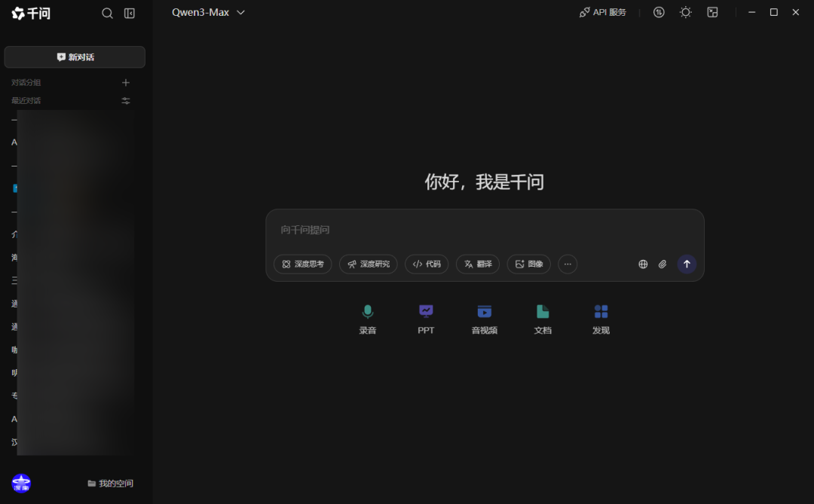
Task: Click the search icon in the sidebar
Action: [x=107, y=13]
